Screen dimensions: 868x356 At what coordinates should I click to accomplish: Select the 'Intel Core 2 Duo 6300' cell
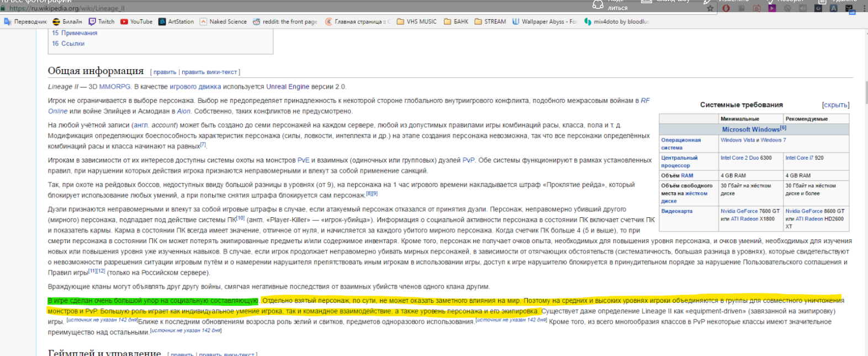tap(750, 161)
